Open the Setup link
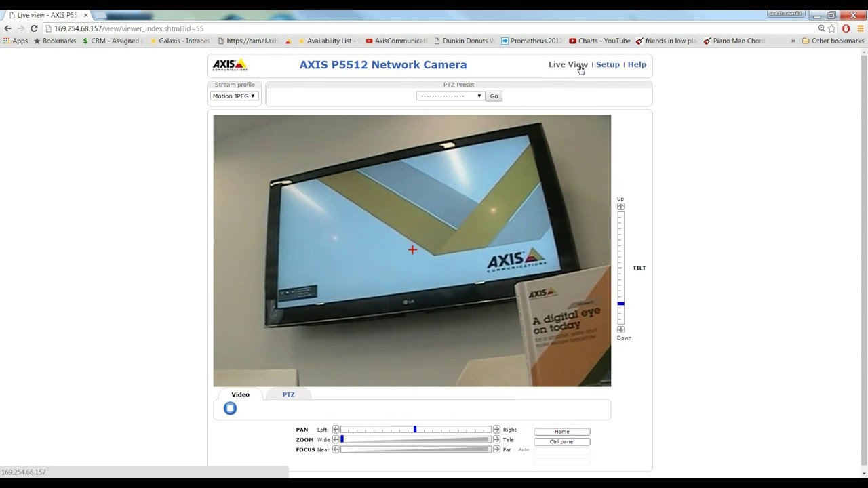Screen dimensions: 868x488 [x=608, y=64]
